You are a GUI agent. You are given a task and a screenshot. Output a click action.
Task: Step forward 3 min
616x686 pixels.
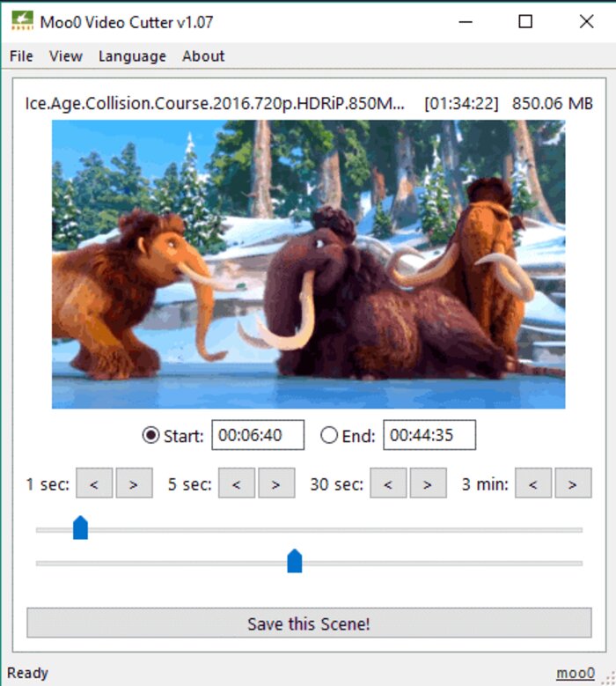pos(573,483)
